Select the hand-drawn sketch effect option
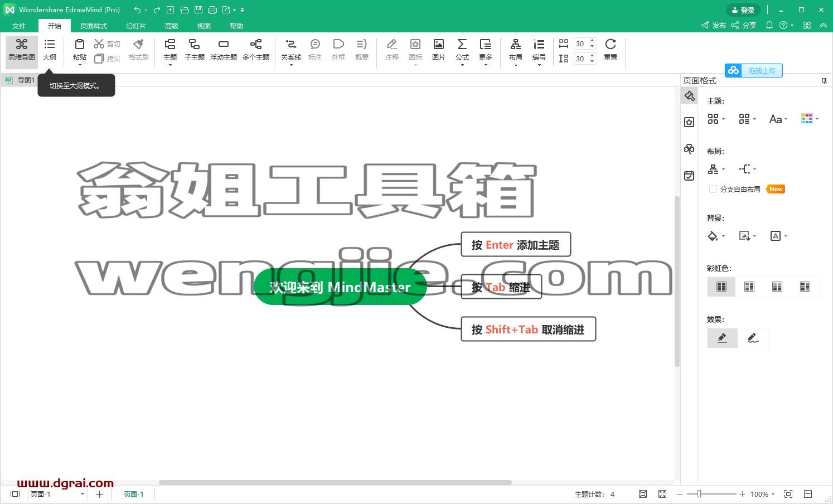 coord(753,338)
